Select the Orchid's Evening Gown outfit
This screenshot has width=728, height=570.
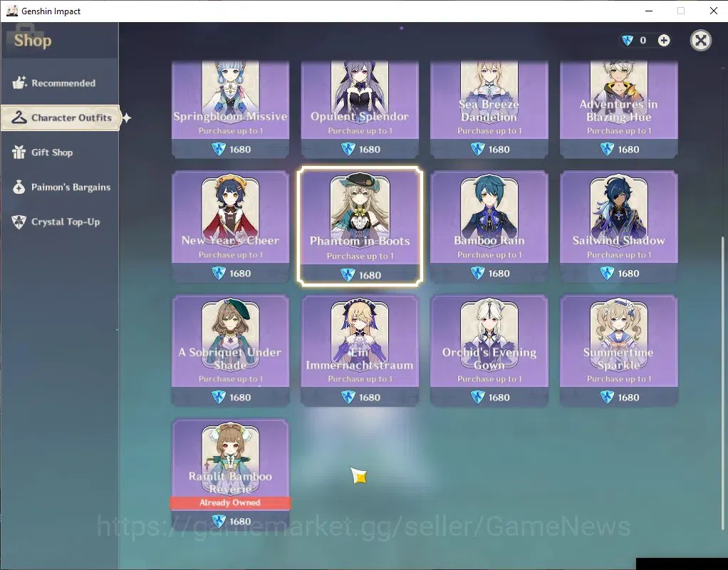pos(489,351)
